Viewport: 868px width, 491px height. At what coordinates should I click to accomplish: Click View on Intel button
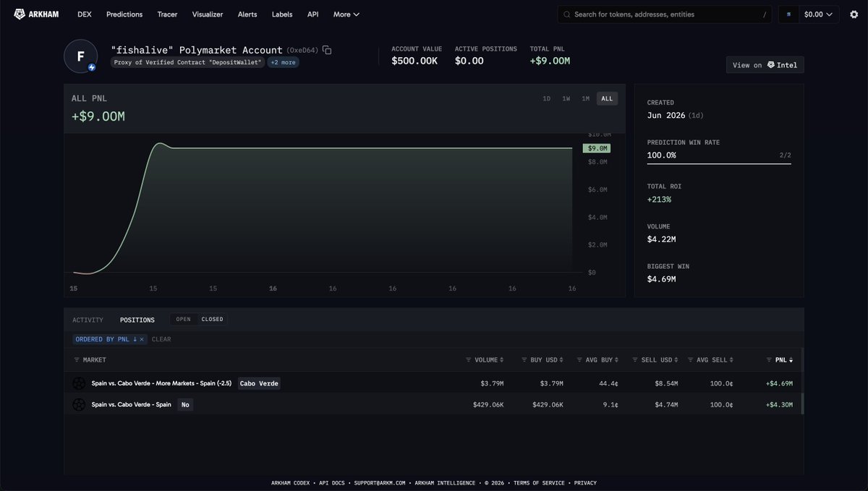[765, 64]
